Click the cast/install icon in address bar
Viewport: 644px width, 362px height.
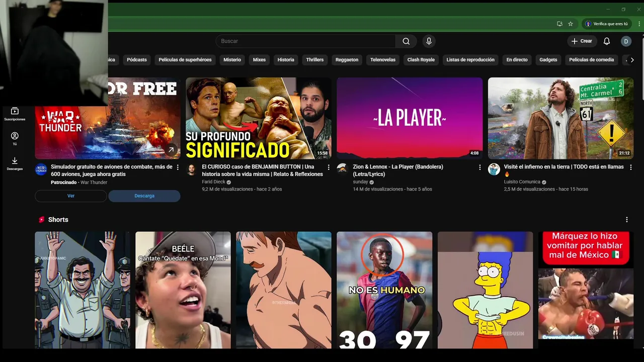559,24
